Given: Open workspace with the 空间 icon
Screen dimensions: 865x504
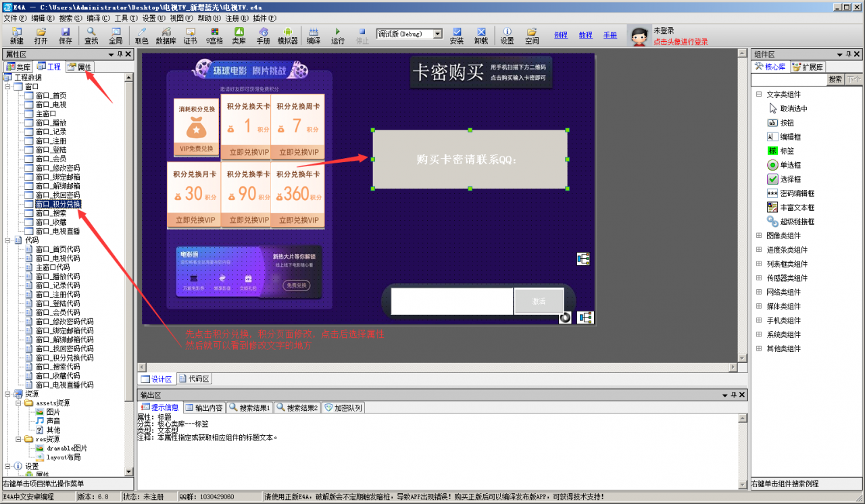Looking at the screenshot, I should point(532,34).
